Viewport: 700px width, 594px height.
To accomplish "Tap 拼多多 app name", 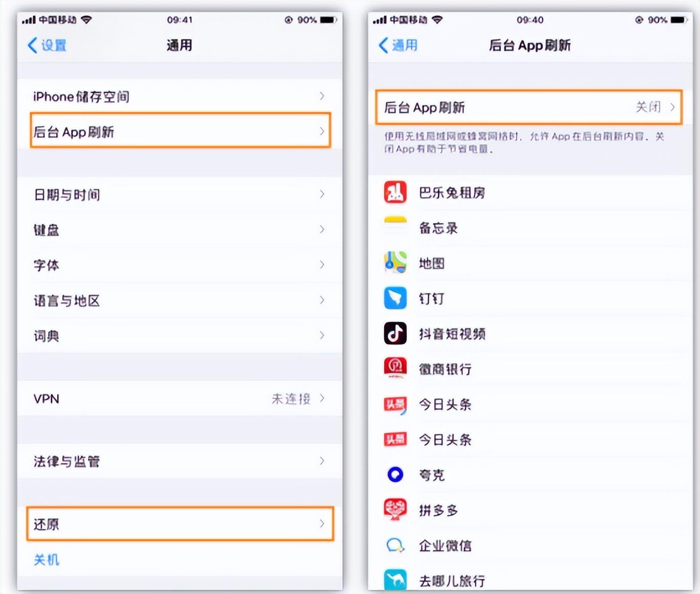I will 438,510.
